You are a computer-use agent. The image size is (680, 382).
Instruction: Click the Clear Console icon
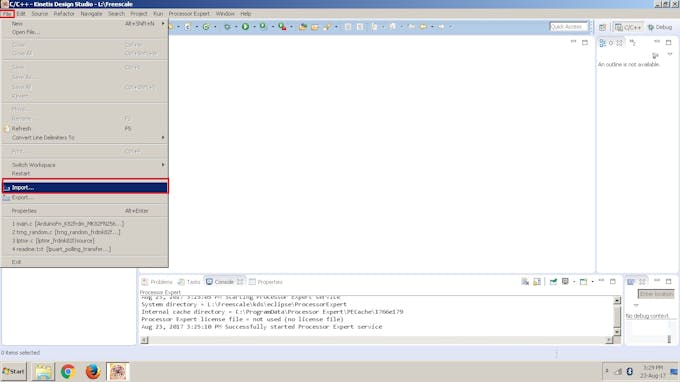click(x=525, y=282)
